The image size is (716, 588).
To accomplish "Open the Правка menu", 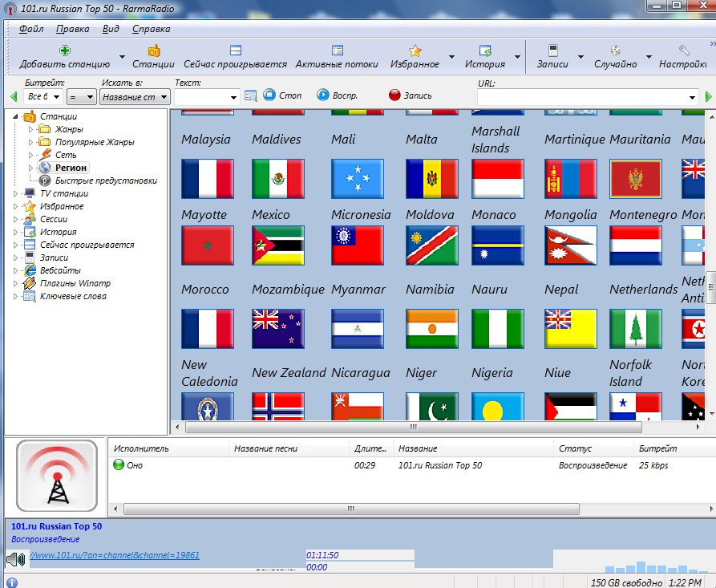I will click(x=73, y=29).
